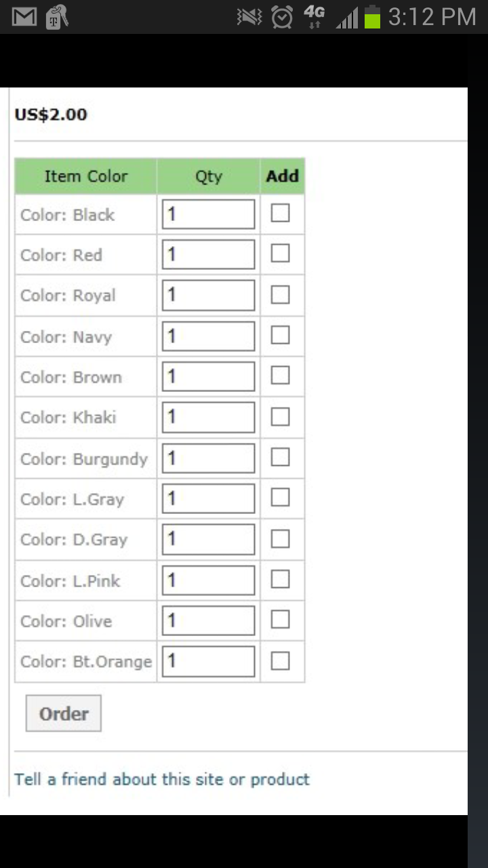
Task: Check the Add box for Navy
Action: coord(280,335)
